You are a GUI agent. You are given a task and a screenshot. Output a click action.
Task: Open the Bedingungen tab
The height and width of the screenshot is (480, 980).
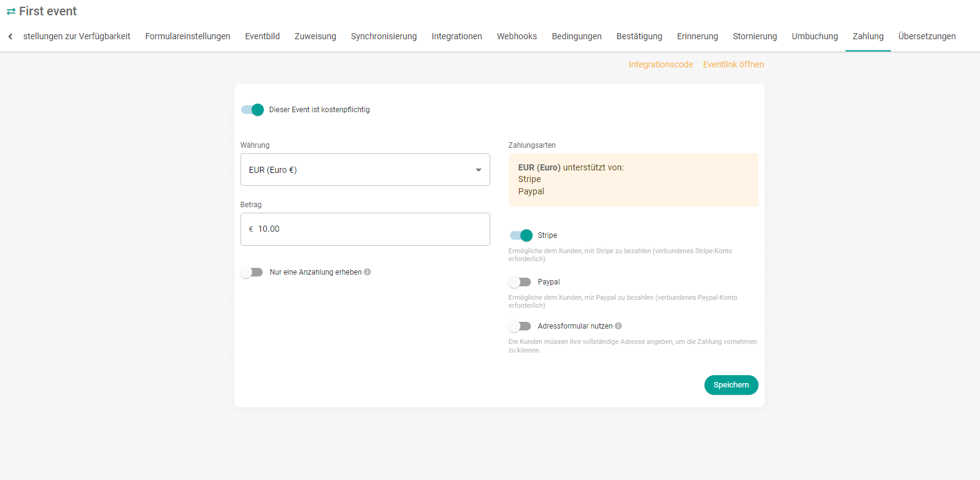pos(577,36)
